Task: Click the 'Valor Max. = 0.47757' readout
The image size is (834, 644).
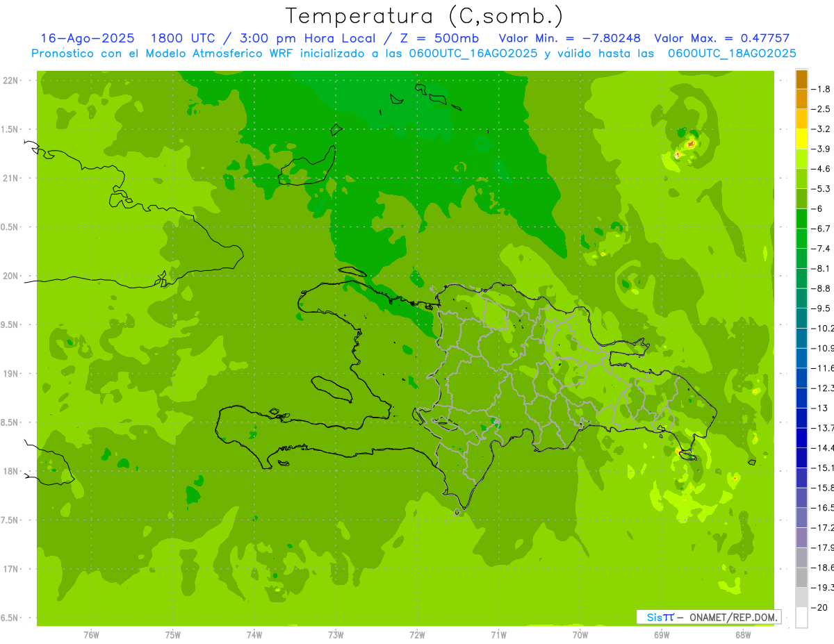Action: click(x=722, y=38)
